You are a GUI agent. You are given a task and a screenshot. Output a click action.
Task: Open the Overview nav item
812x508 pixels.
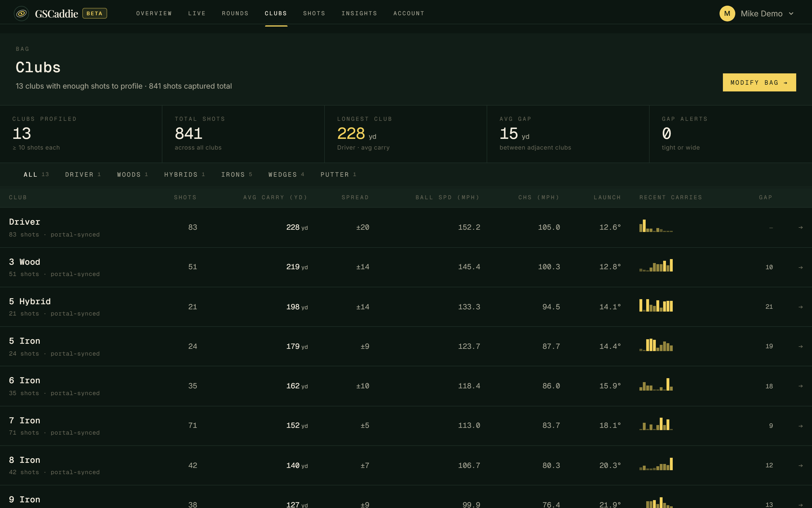154,14
